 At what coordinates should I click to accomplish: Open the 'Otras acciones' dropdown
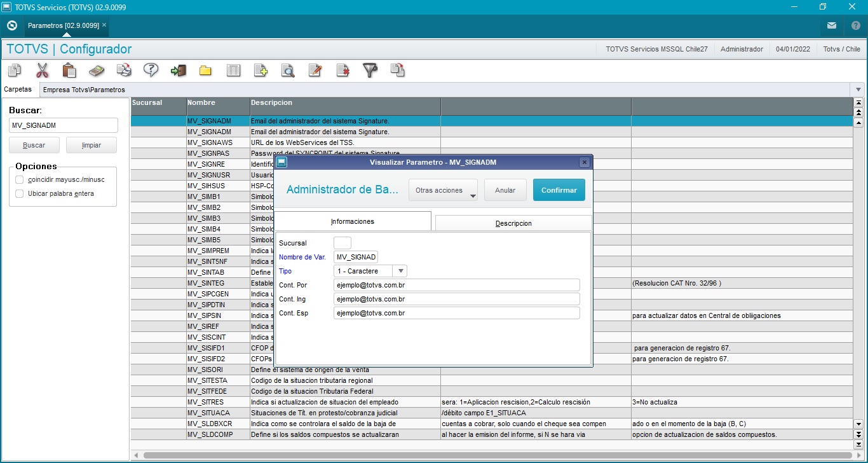point(443,190)
